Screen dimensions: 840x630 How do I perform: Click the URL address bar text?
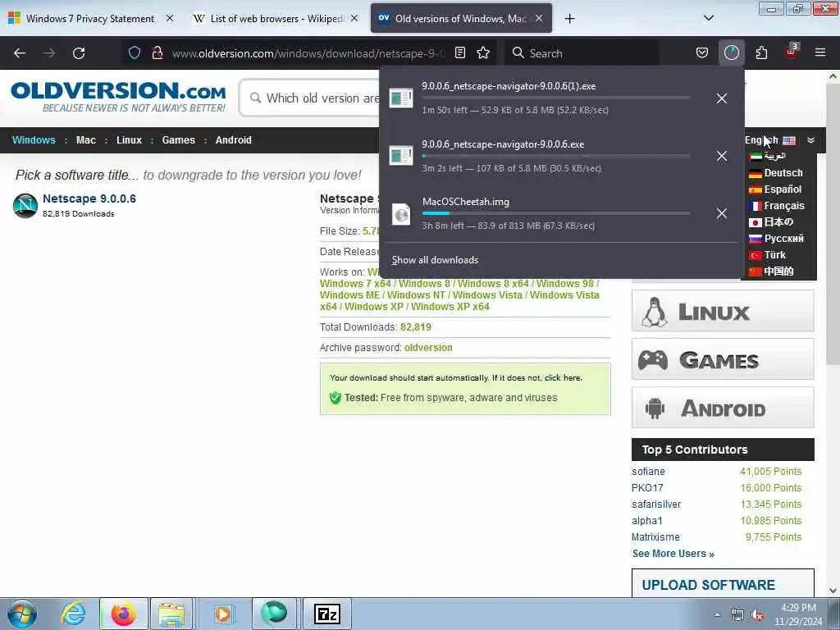308,53
